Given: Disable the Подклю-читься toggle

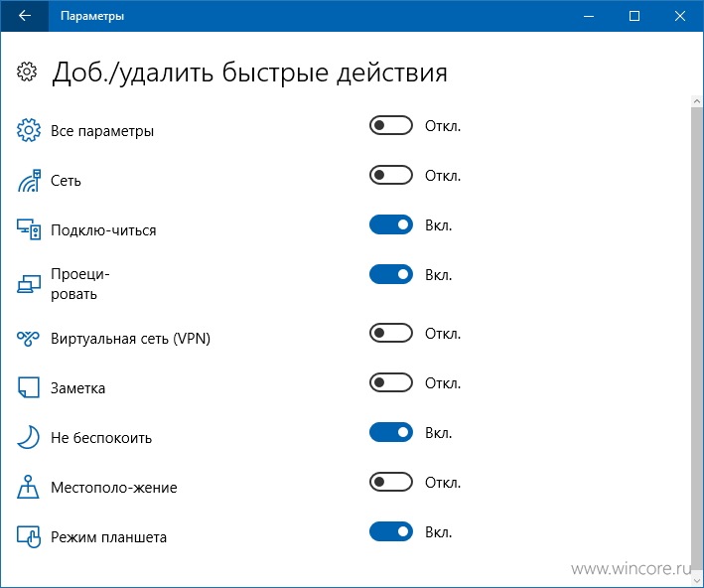Looking at the screenshot, I should click(391, 224).
